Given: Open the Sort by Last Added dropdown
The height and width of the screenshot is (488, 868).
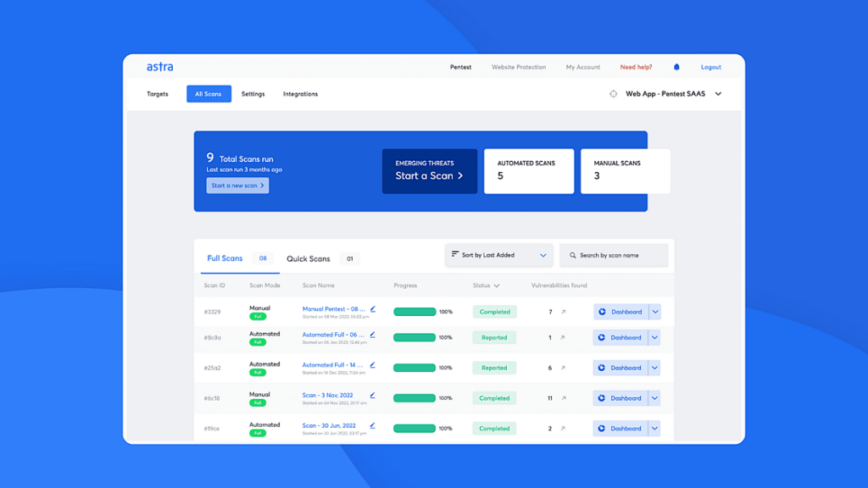Looking at the screenshot, I should (x=498, y=255).
